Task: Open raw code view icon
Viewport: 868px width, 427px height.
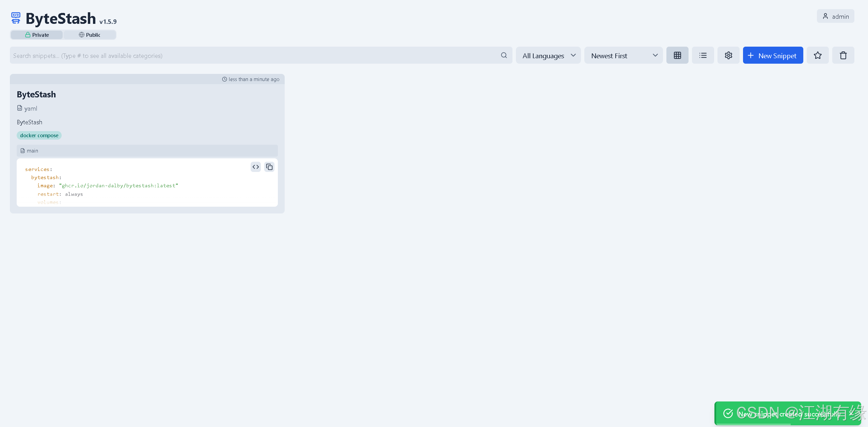Action: tap(255, 167)
